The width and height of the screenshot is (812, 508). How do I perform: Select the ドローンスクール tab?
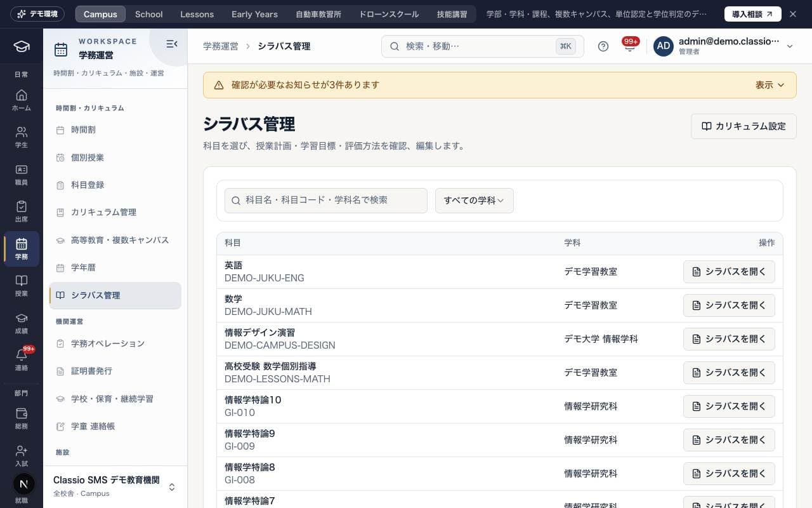click(x=389, y=14)
